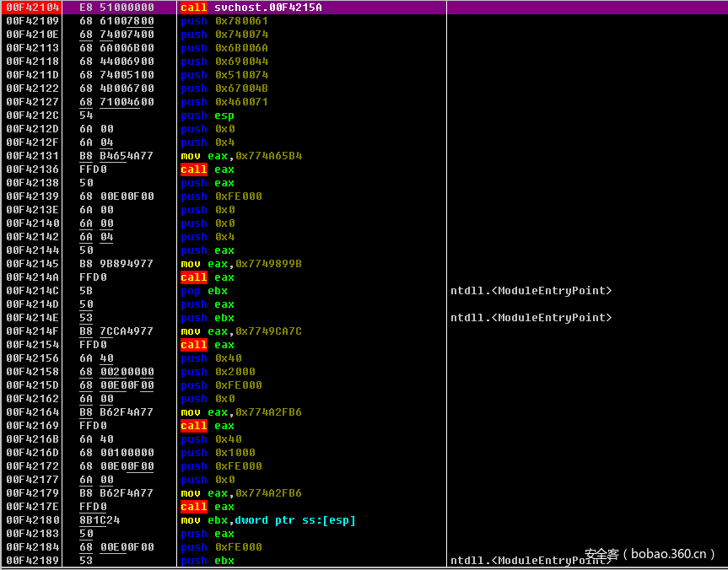Viewport: 728px width, 570px height.
Task: Select address 00F4214D
Action: tap(33, 304)
